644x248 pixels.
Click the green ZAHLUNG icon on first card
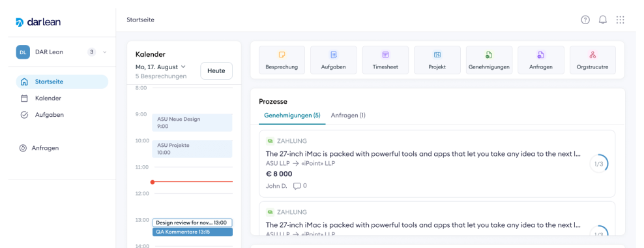pyautogui.click(x=271, y=141)
